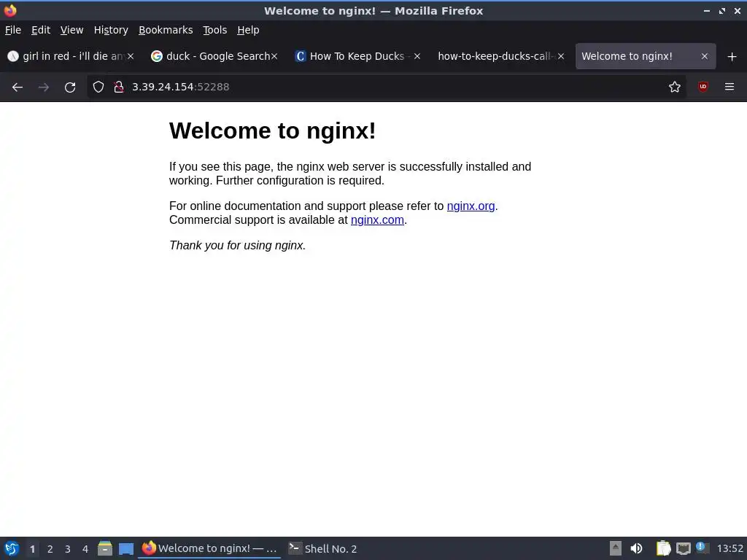Screen dimensions: 747x560
Task: Open the File menu
Action: (x=13, y=30)
